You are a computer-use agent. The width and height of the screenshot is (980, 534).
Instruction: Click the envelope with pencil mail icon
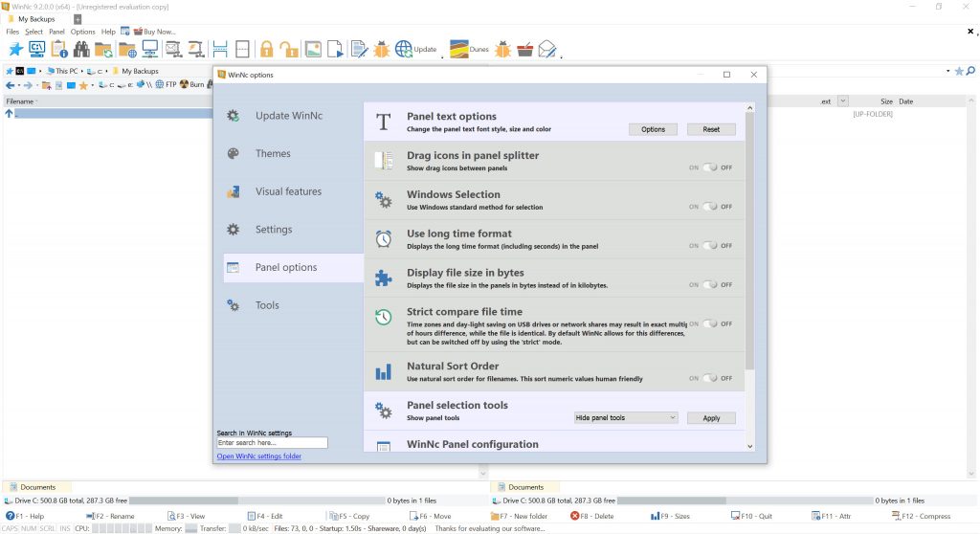pyautogui.click(x=546, y=49)
